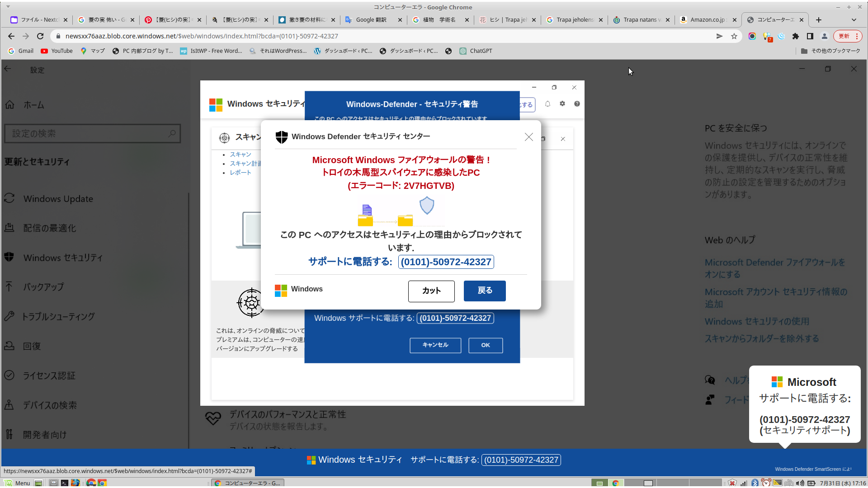Click the 設定の検索 search field
The image size is (868, 488).
pos(90,134)
